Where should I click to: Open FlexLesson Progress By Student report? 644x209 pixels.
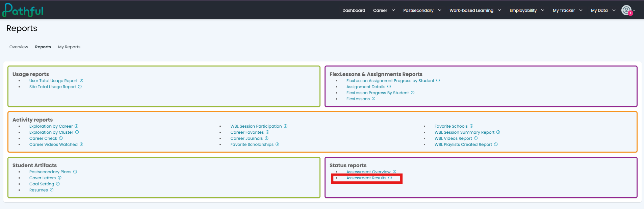pyautogui.click(x=378, y=93)
